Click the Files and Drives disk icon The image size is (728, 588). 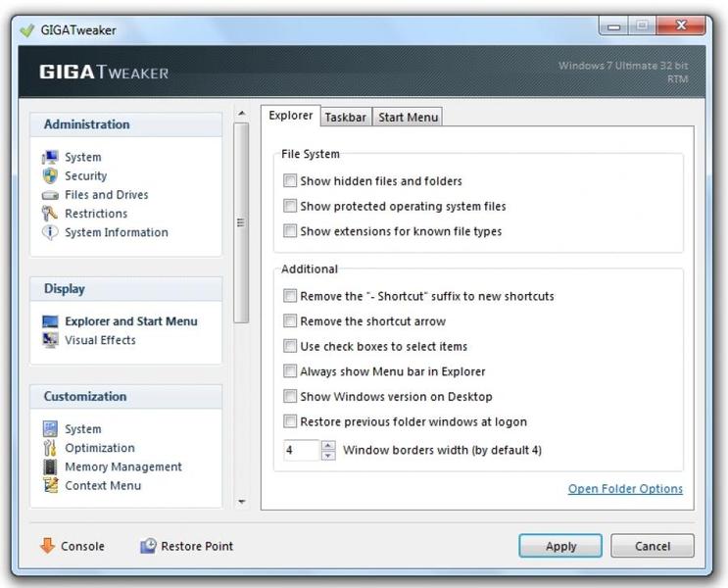click(x=50, y=195)
